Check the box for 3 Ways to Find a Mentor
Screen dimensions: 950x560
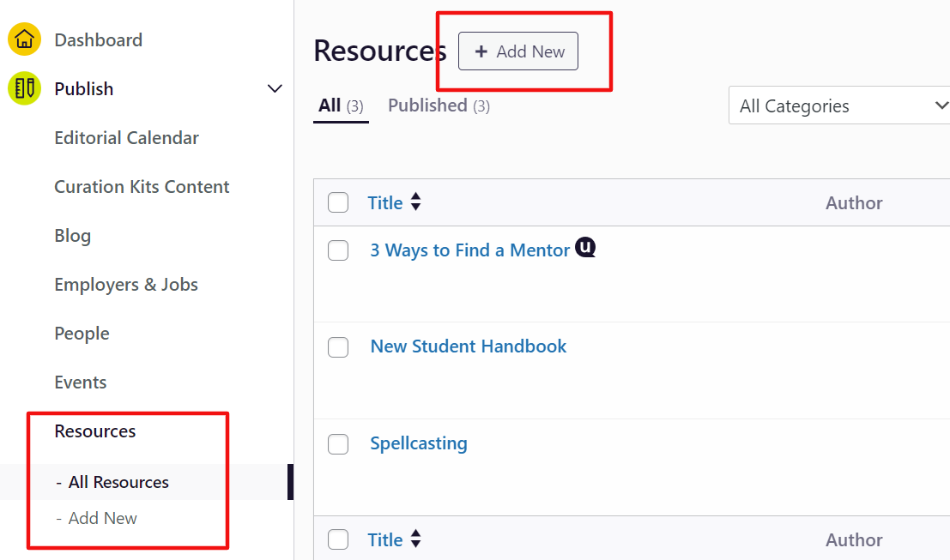[x=338, y=250]
